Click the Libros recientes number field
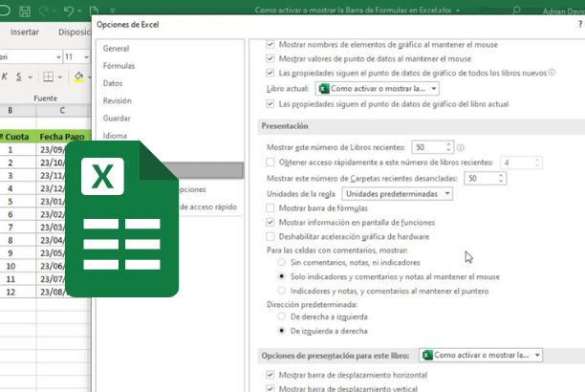585x392 pixels. pyautogui.click(x=428, y=147)
